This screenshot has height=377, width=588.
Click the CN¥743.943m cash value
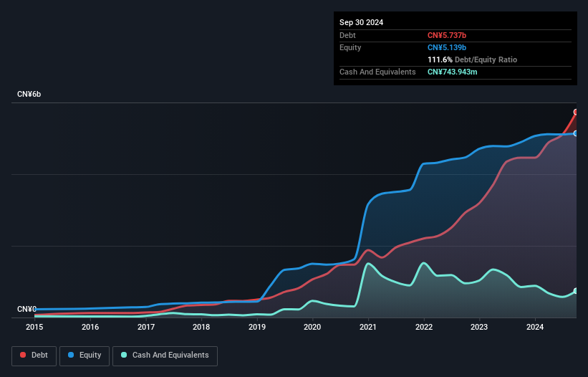[x=452, y=72]
